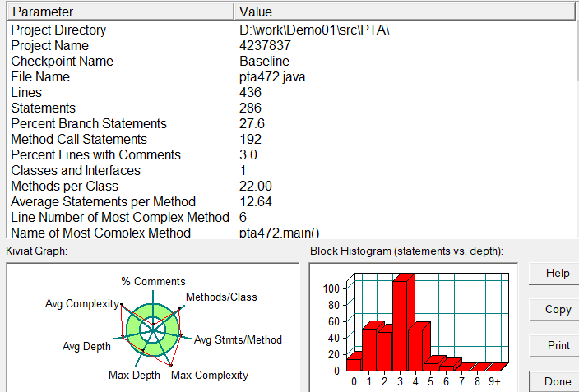Select Average Statements per Method value 12.64
The image size is (579, 392).
256,201
